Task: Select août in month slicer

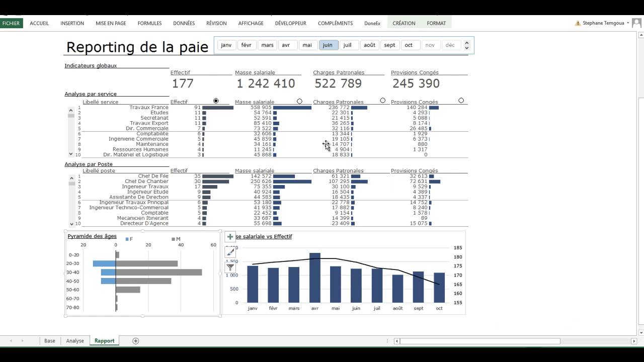Action: coord(369,45)
